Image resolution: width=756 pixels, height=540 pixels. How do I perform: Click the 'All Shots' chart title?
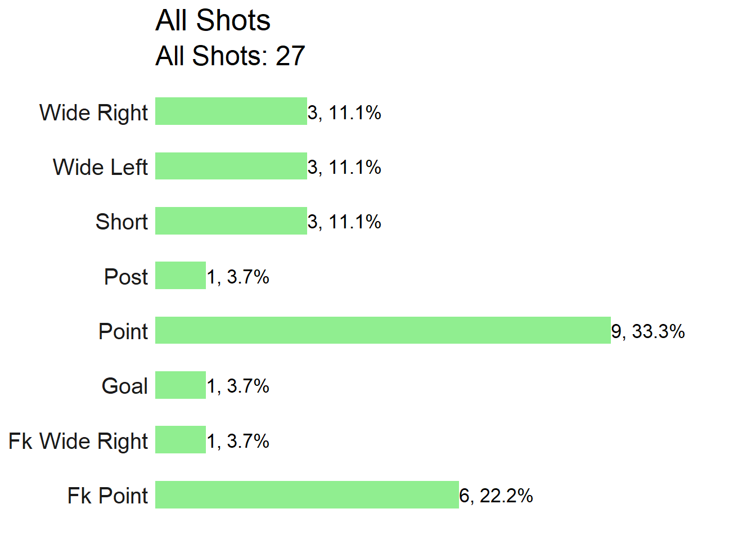coord(213,21)
